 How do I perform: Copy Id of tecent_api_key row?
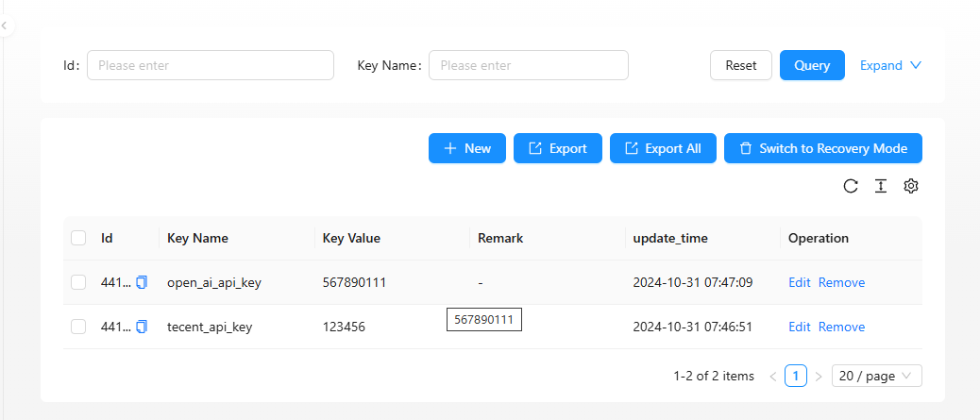click(142, 327)
